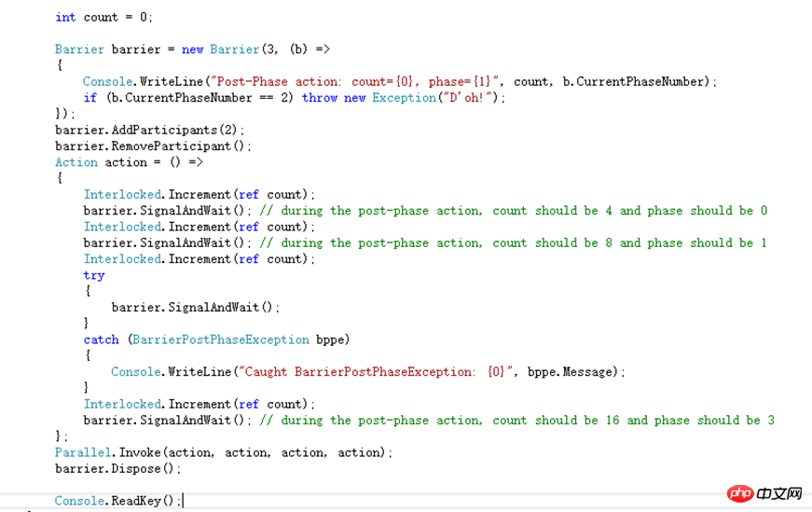Click the "Parallel.Invoke(action, action, action, action);" line
The image size is (812, 512).
(224, 453)
